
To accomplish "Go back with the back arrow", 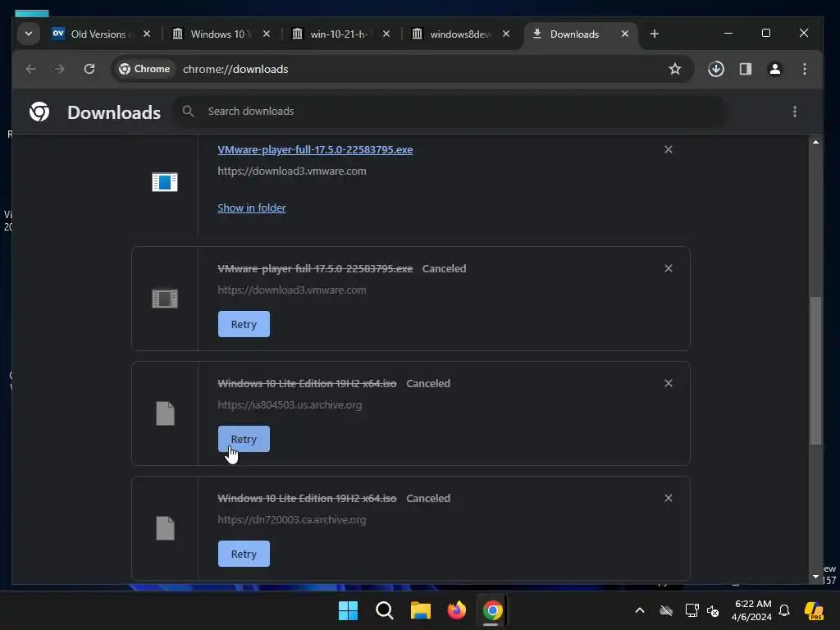I will tap(30, 69).
